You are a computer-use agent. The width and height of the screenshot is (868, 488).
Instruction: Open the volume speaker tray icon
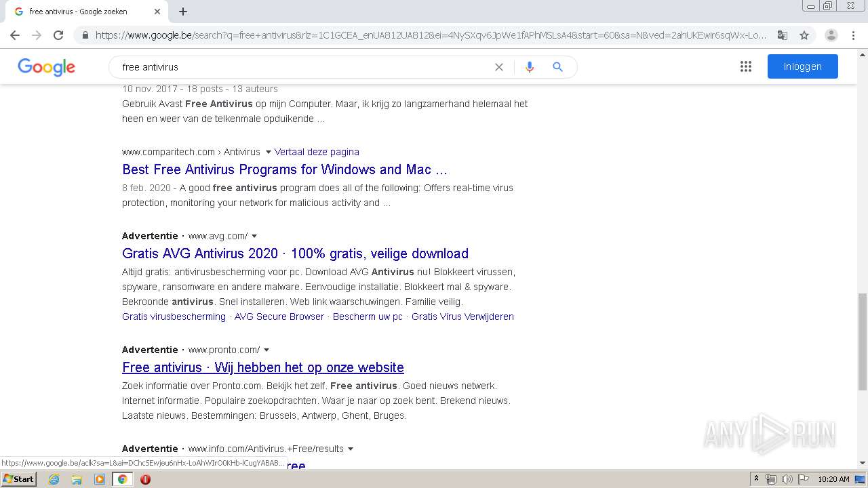pos(787,479)
